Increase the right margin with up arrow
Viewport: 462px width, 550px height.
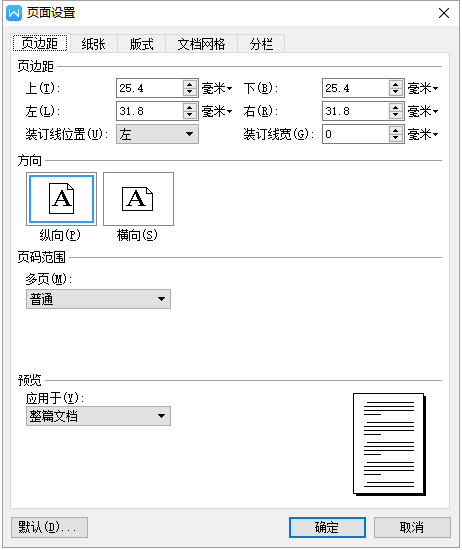[396, 107]
